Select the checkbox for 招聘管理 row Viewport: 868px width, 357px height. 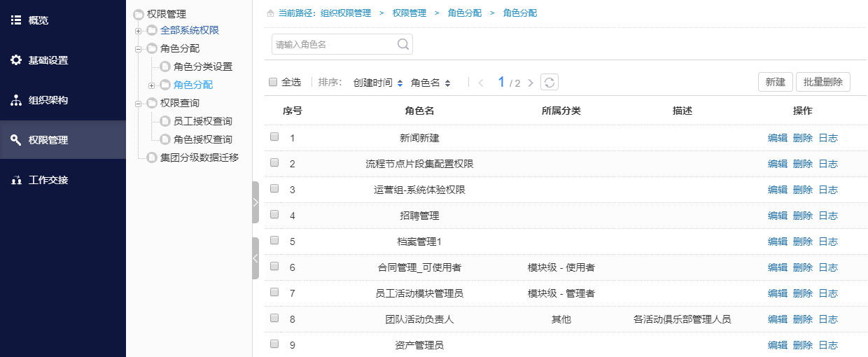point(274,215)
